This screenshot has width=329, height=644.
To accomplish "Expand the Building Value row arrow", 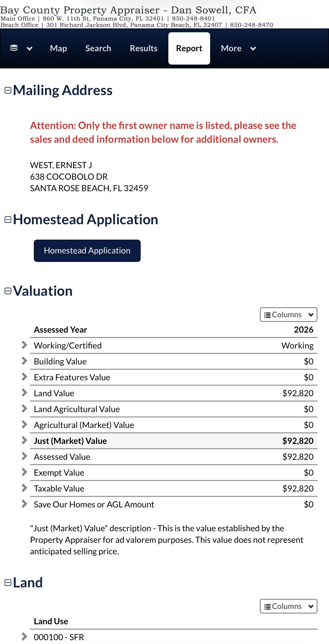I will [24, 361].
